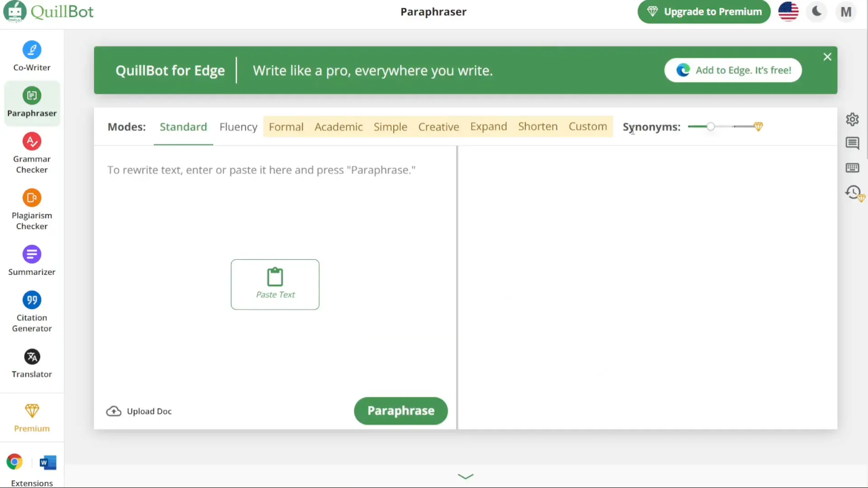
Task: Click the Paste Text button
Action: click(x=275, y=284)
